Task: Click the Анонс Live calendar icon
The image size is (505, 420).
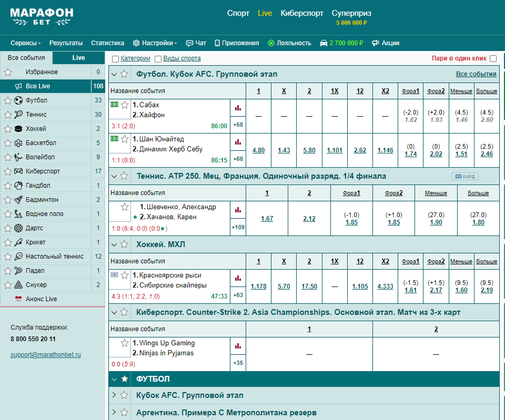Action: tap(18, 299)
